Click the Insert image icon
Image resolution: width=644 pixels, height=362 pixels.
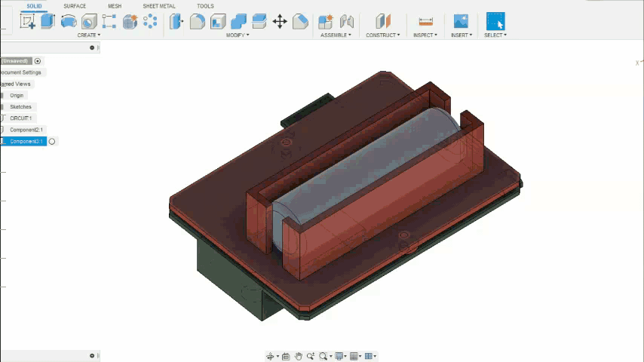tap(461, 21)
